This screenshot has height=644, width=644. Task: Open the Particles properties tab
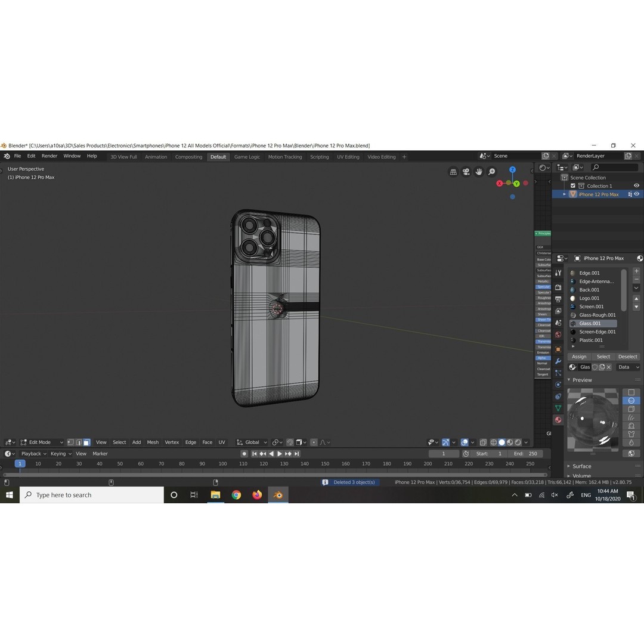point(558,373)
